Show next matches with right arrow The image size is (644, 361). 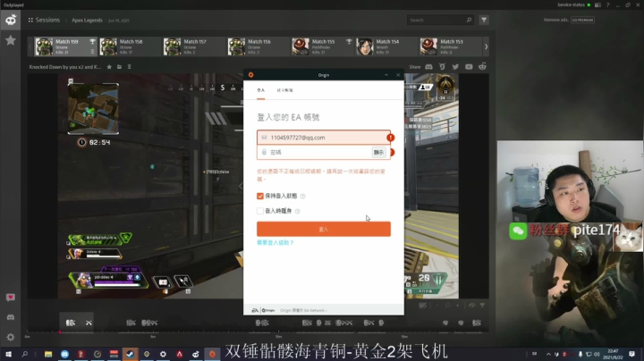click(487, 46)
